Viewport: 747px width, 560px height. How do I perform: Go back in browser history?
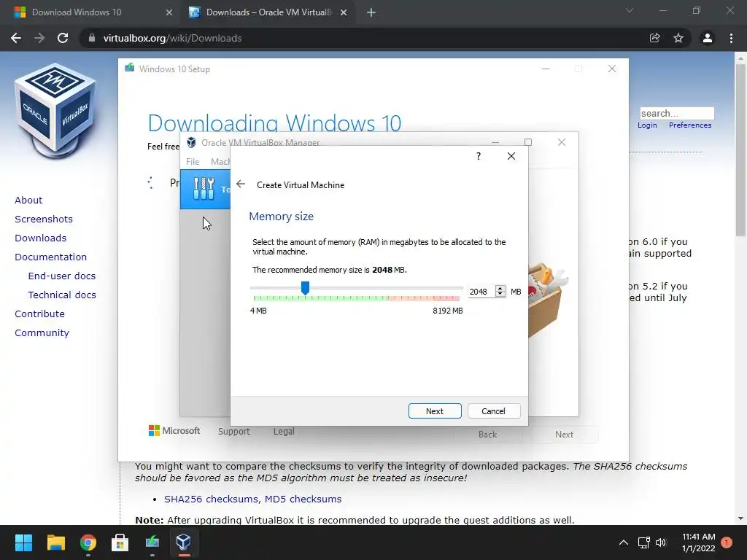pos(16,38)
